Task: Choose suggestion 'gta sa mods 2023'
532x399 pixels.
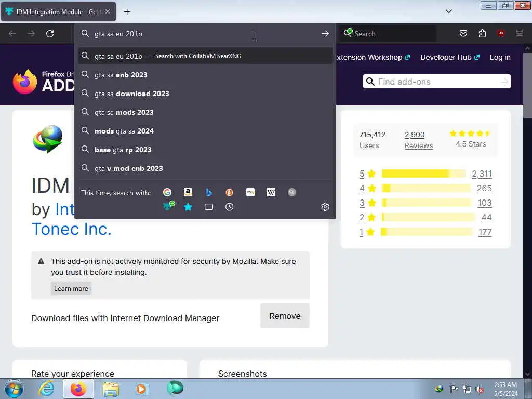Action: tap(205, 112)
